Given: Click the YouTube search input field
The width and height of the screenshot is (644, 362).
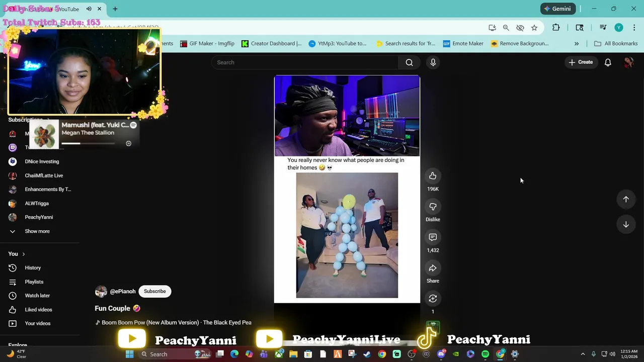Looking at the screenshot, I should [306, 62].
